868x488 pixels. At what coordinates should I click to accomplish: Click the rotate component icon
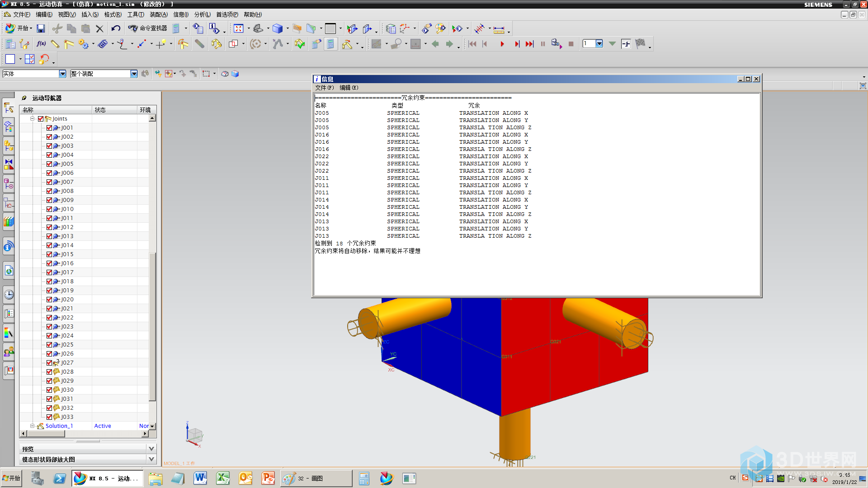[x=44, y=59]
